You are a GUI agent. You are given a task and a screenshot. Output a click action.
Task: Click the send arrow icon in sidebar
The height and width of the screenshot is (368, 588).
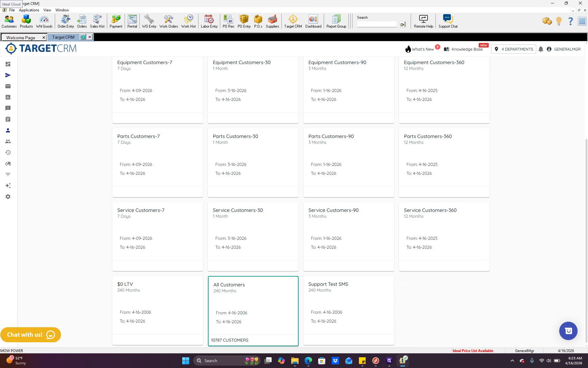(8, 75)
